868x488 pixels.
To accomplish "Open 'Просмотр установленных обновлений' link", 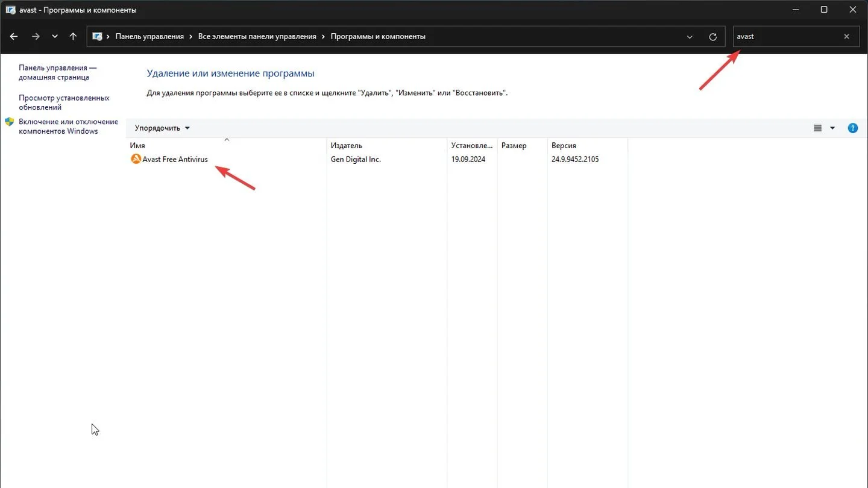I will [64, 102].
